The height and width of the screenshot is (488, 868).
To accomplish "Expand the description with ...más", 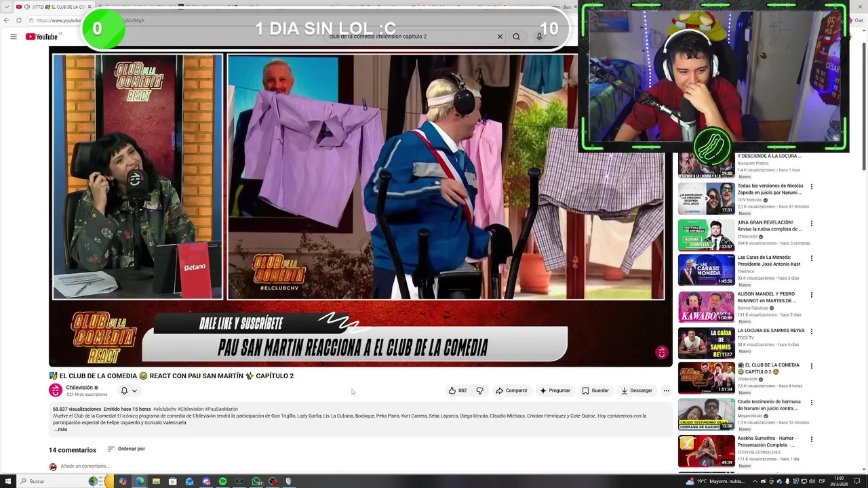I will pos(60,429).
